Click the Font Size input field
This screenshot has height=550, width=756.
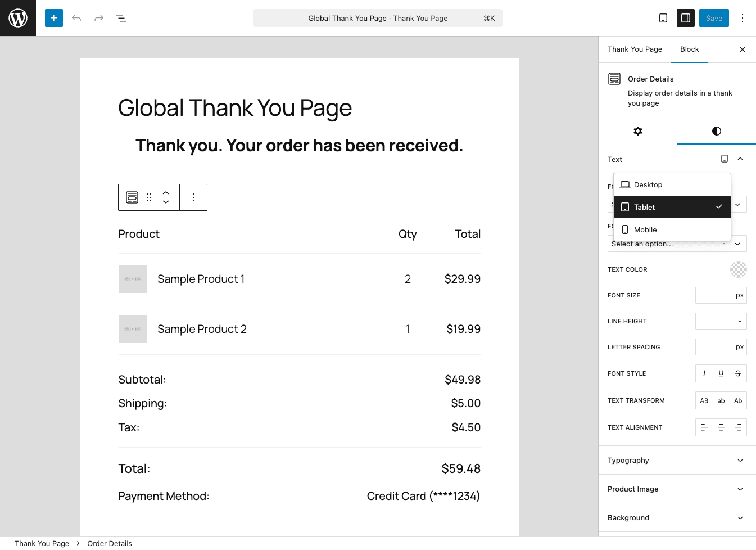tap(714, 295)
